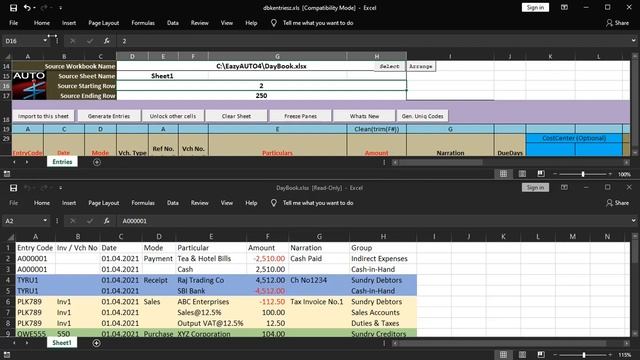Screen dimensions: 640x360
Task: Click the Select button beside workbook path
Action: 389,66
